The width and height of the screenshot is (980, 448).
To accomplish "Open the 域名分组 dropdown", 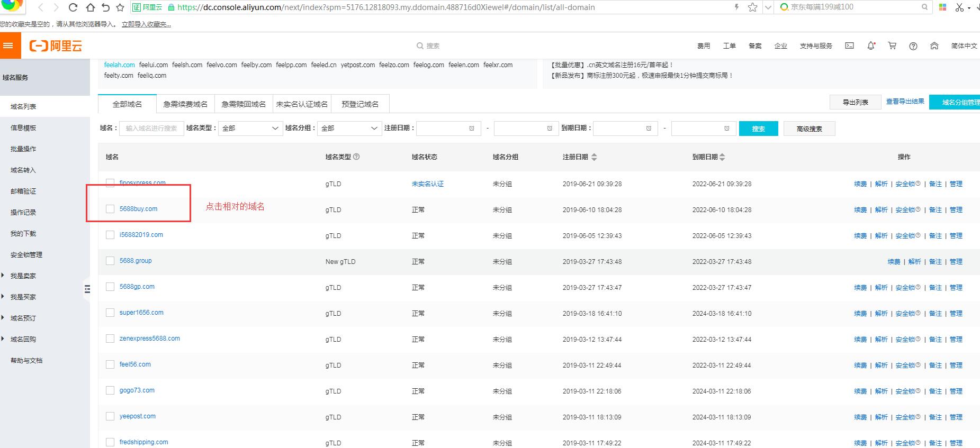I will (x=349, y=128).
